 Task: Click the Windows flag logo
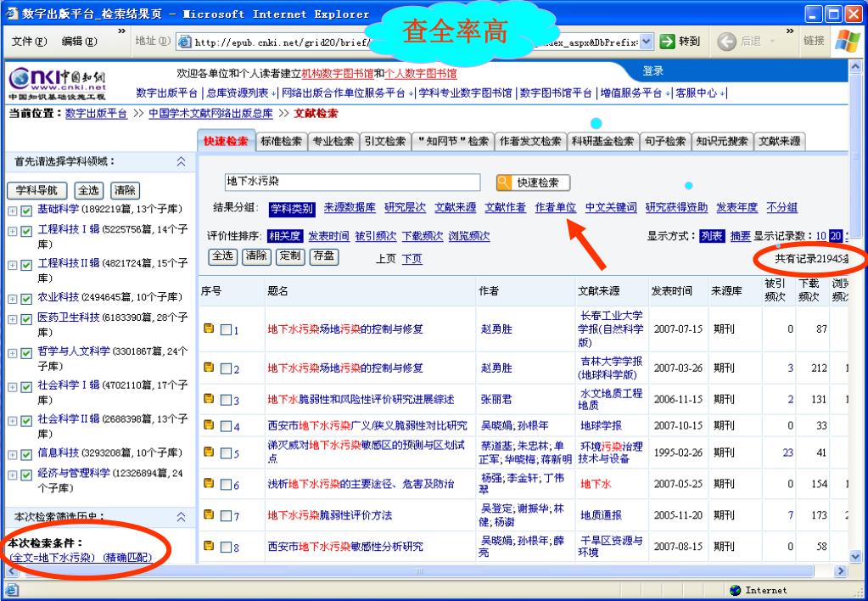(847, 41)
